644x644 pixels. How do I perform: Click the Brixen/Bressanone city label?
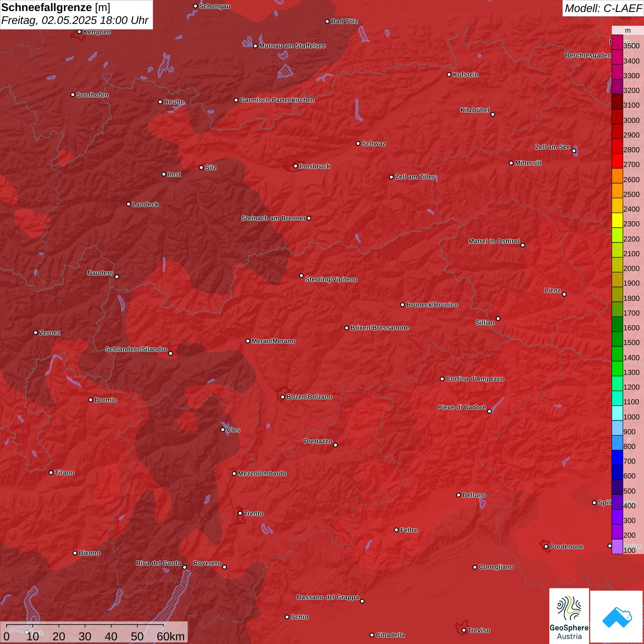point(379,328)
